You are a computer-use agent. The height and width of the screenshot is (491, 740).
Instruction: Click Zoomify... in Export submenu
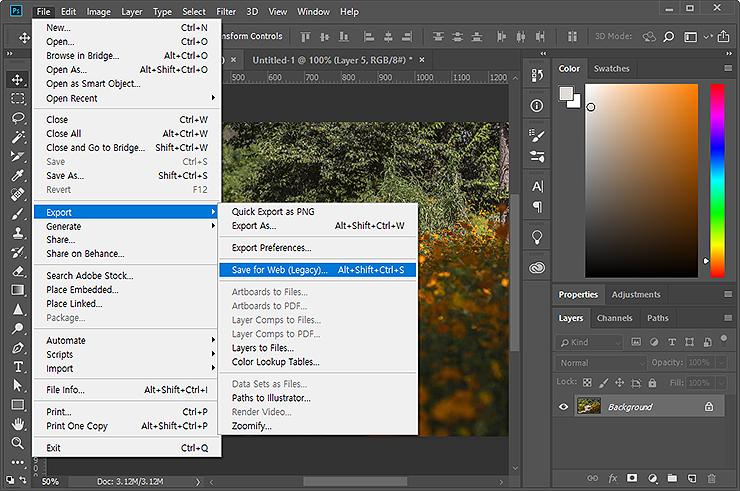coord(318,426)
